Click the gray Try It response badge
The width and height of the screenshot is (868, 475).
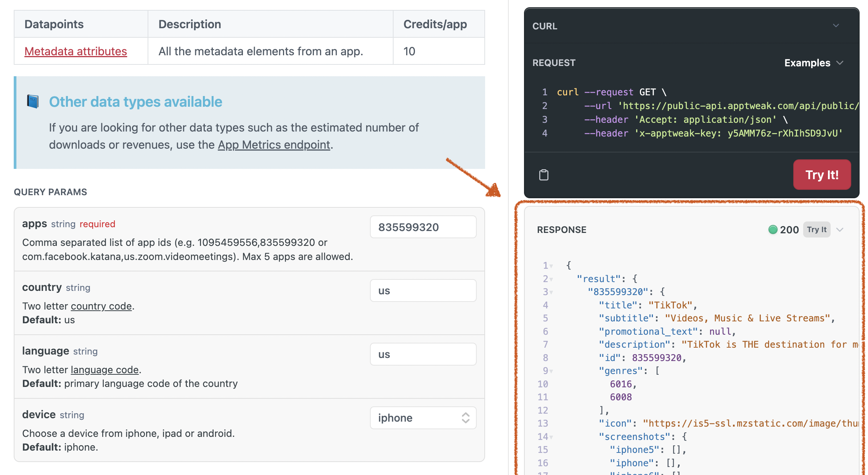click(x=817, y=229)
